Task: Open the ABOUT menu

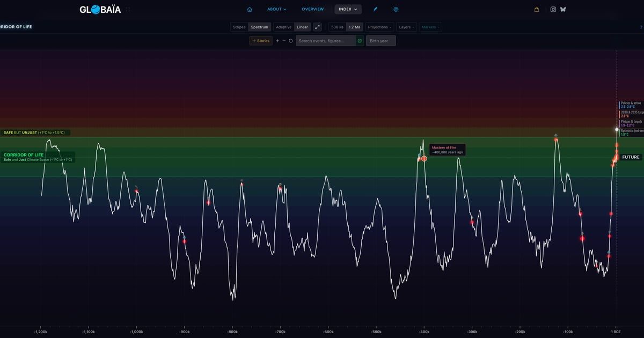Action: pos(277,9)
